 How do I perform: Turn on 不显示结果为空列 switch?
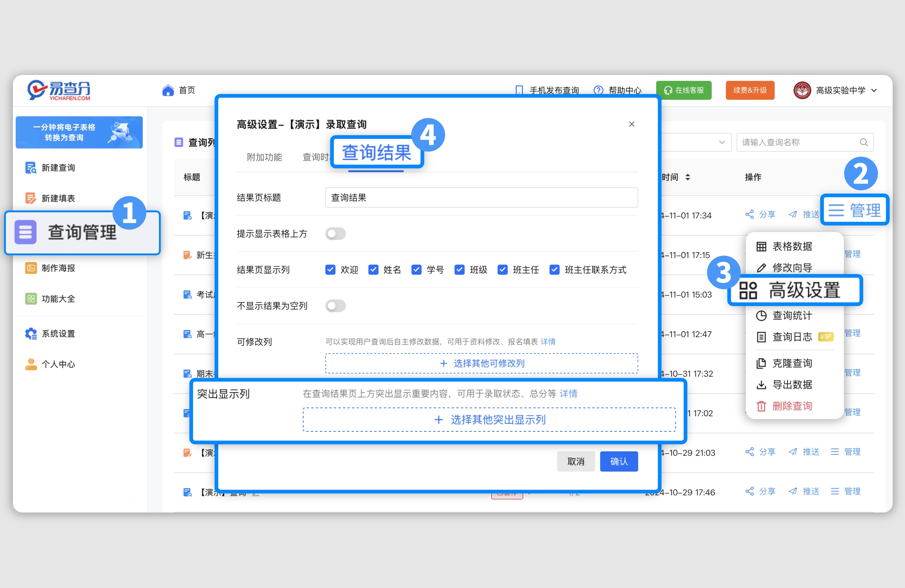[335, 306]
